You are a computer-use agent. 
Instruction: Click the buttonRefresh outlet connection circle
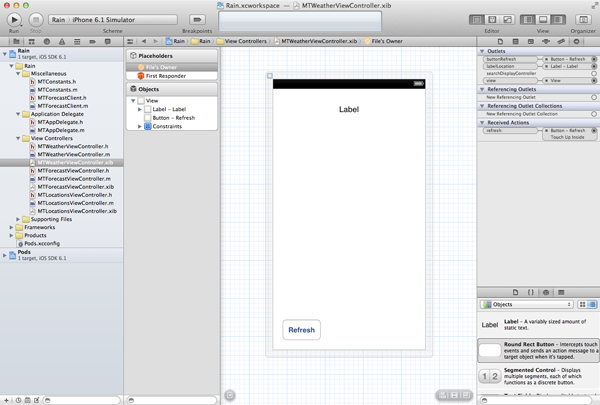594,59
